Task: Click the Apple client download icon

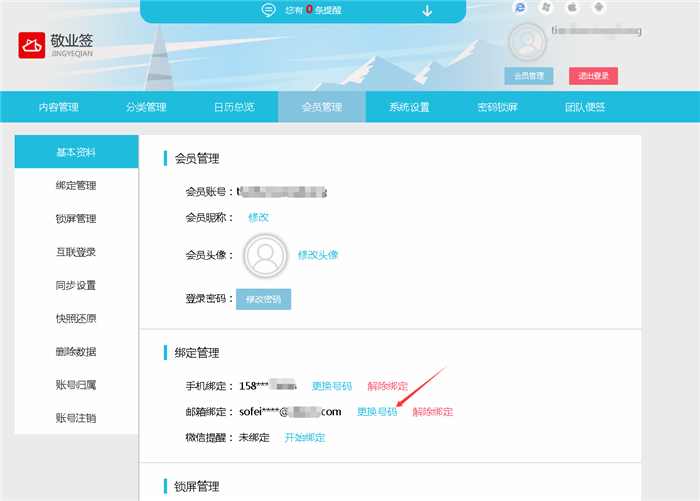Action: (573, 8)
